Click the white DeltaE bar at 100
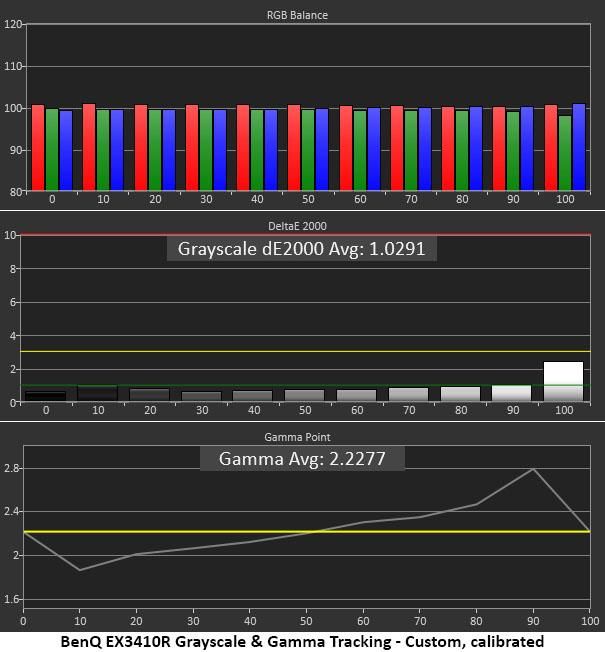Viewport: 605px width, 652px height. point(563,381)
